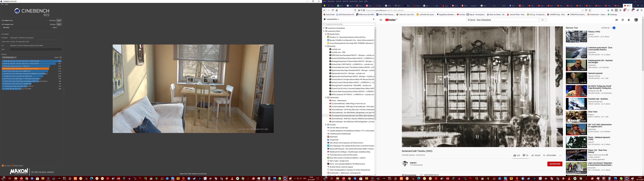Image resolution: width=644 pixels, height=181 pixels.
Task: Expand the Mozilla Firefox bookmark folder
Action: [x=326, y=34]
